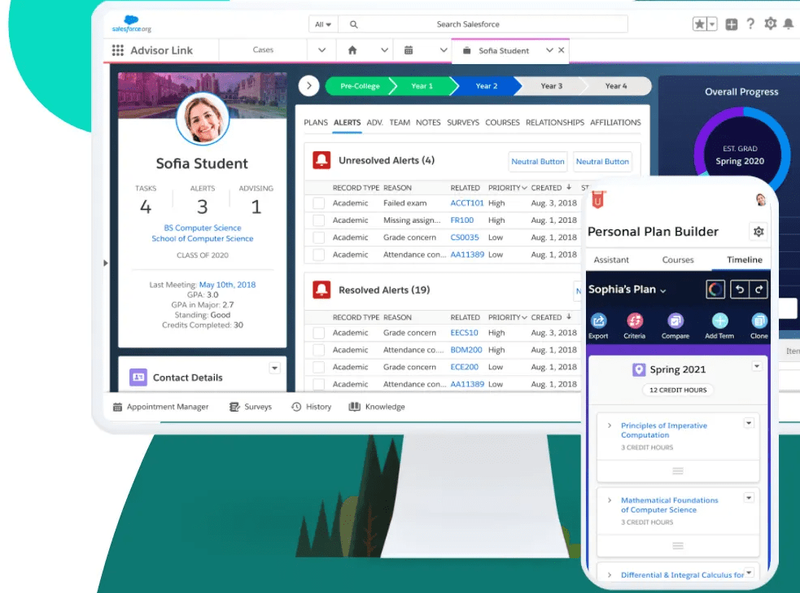This screenshot has width=800, height=593.
Task: Open the Spring 2021 term dropdown
Action: 757,366
